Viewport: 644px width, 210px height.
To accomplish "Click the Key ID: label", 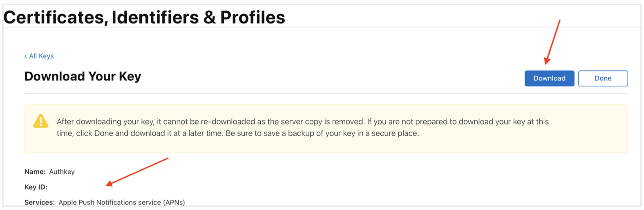I will pyautogui.click(x=36, y=187).
